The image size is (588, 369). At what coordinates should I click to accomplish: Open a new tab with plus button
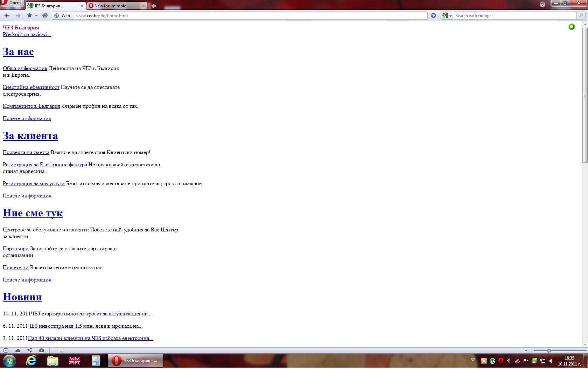pos(153,6)
